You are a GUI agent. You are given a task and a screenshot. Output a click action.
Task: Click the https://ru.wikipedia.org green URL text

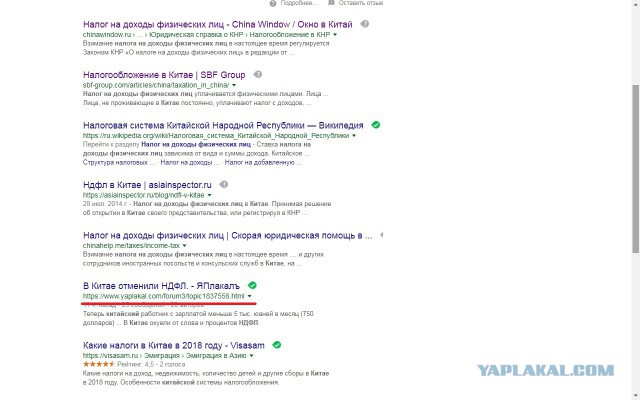pyautogui.click(x=216, y=136)
